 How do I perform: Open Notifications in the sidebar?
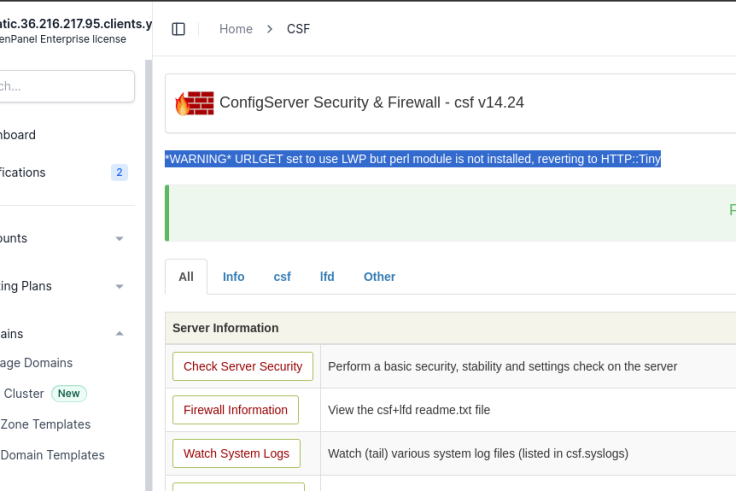click(23, 172)
